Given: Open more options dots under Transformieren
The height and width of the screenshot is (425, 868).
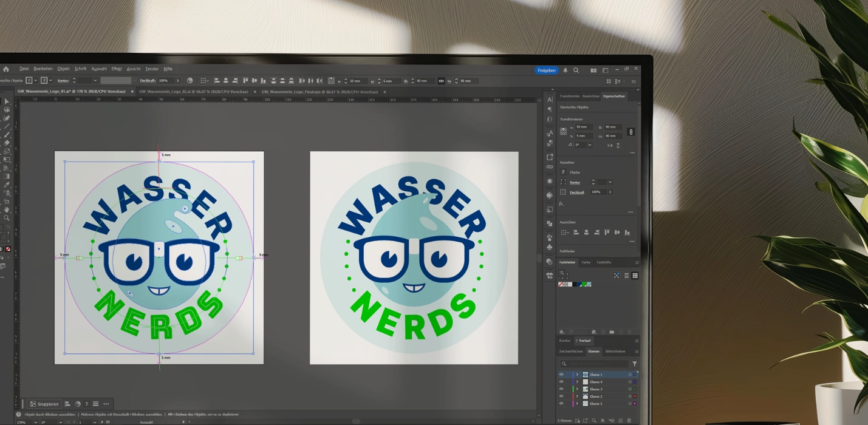Looking at the screenshot, I should (632, 153).
